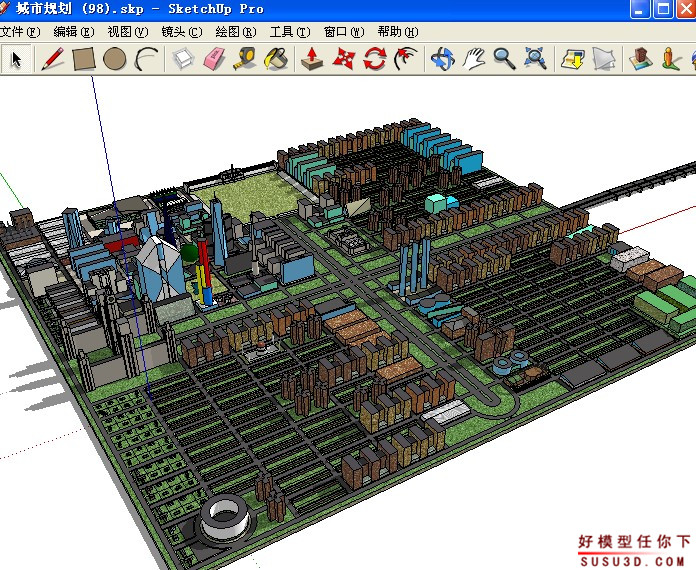Minimize the SketchUp Pro window
Image resolution: width=696 pixels, height=570 pixels.
pos(640,9)
